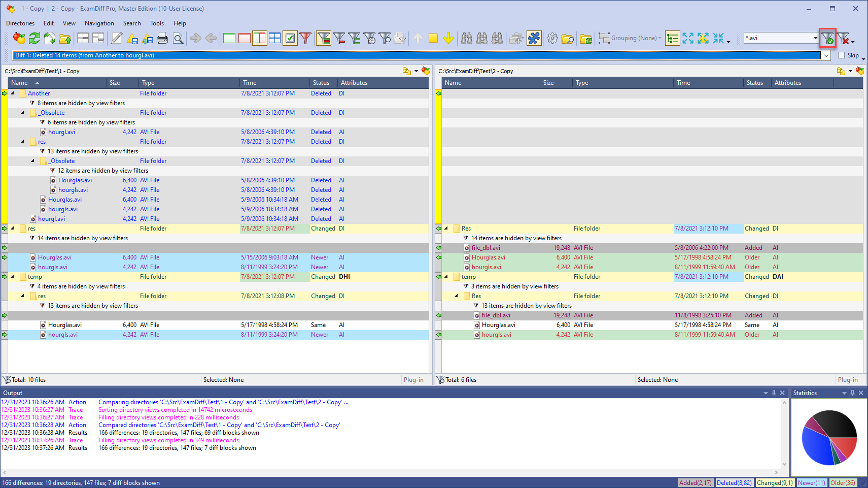Open the View menu

[x=69, y=23]
